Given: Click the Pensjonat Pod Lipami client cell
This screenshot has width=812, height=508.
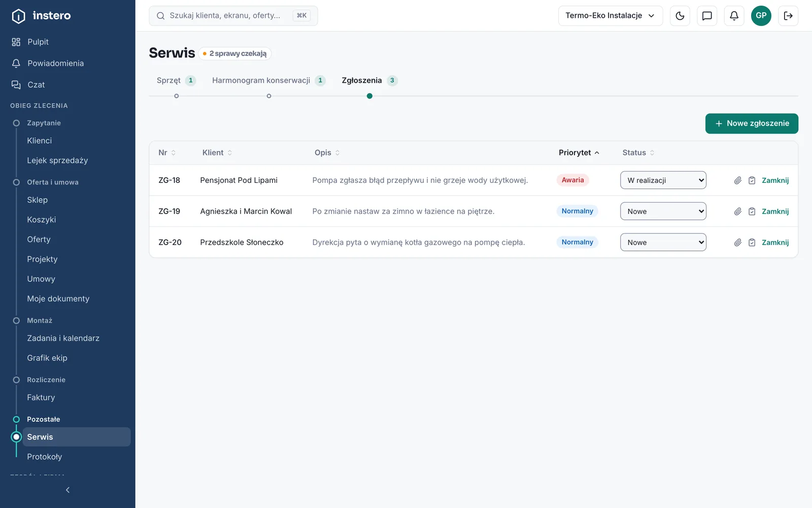Looking at the screenshot, I should 239,180.
